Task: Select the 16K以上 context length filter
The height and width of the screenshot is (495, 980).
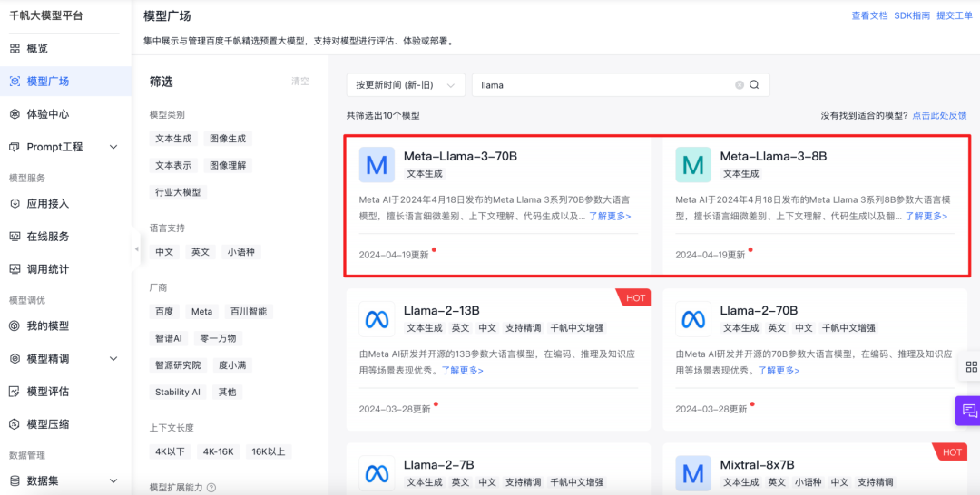Action: coord(269,451)
